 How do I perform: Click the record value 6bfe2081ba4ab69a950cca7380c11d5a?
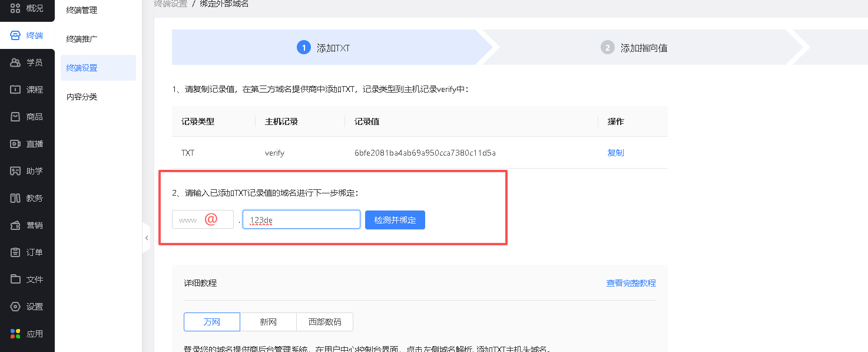[425, 153]
